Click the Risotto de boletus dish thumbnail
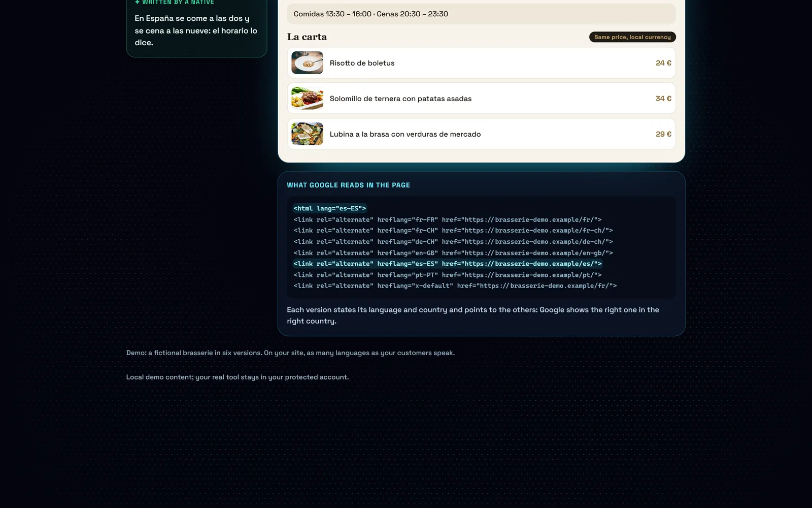 click(x=307, y=63)
